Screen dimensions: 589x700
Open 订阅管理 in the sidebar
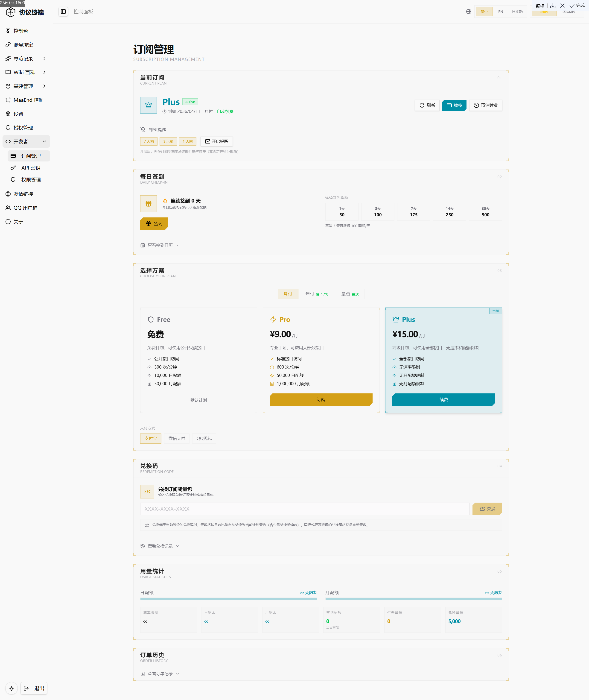point(29,156)
